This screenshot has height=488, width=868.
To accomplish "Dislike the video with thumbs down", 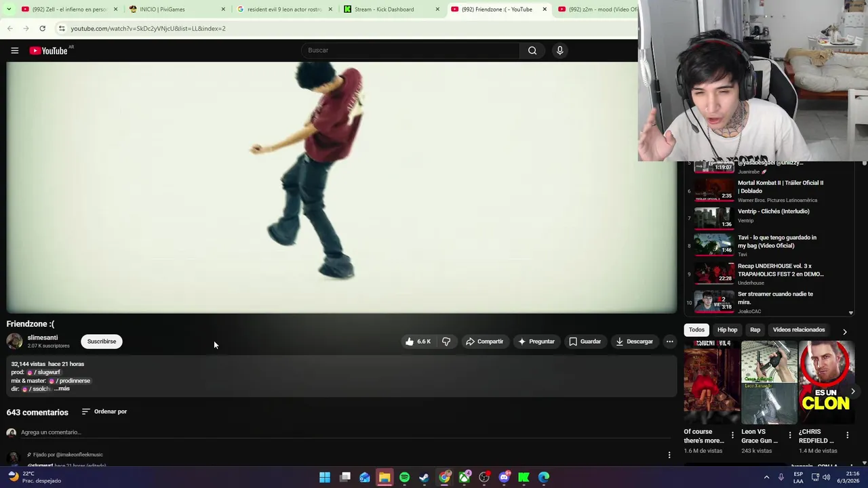I will point(446,342).
